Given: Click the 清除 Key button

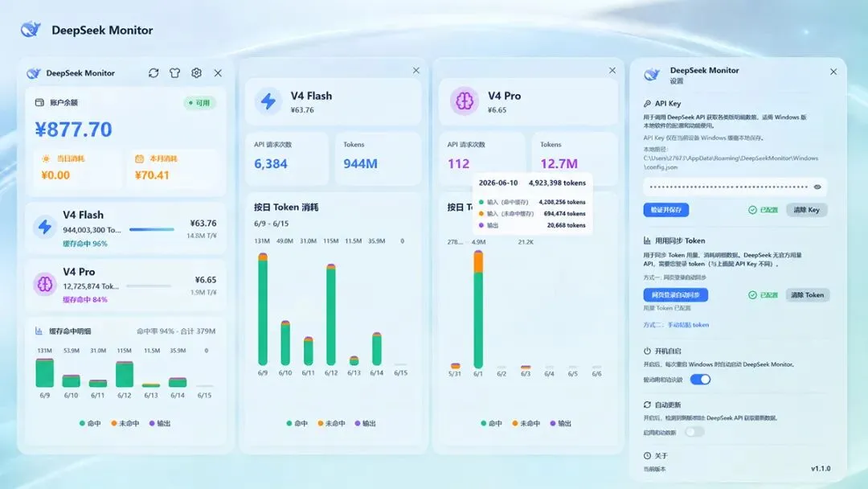Looking at the screenshot, I should coord(807,210).
